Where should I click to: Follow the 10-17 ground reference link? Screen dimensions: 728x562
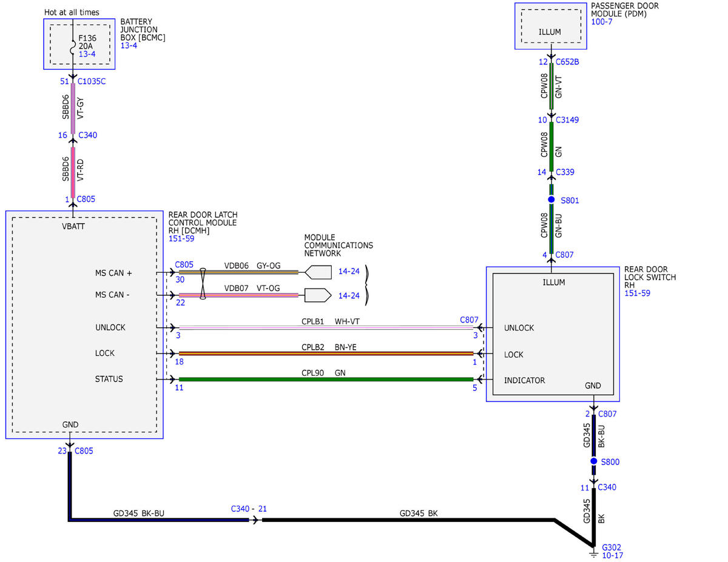click(613, 555)
